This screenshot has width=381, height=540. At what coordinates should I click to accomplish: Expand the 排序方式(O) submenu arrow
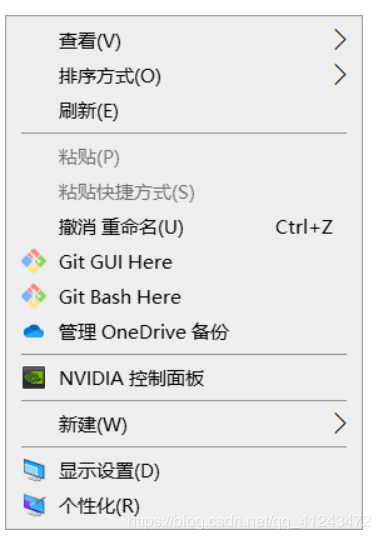pyautogui.click(x=340, y=75)
